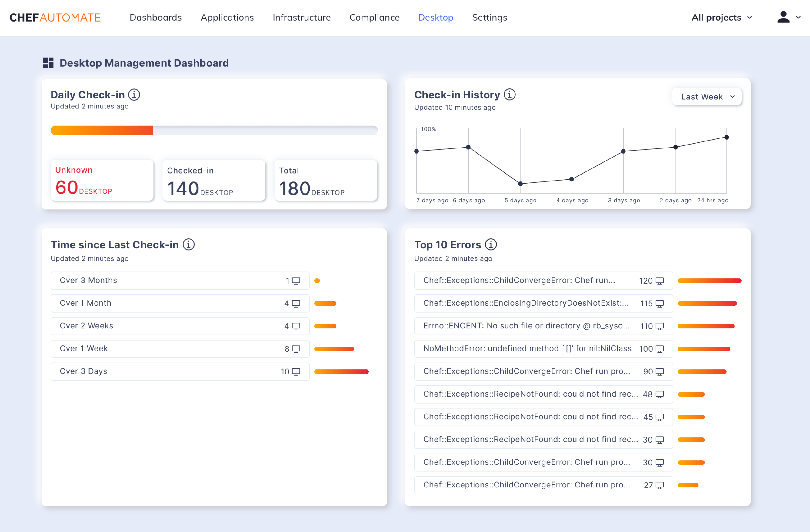
Task: Click the dashboard grid icon beside the title
Action: [48, 63]
